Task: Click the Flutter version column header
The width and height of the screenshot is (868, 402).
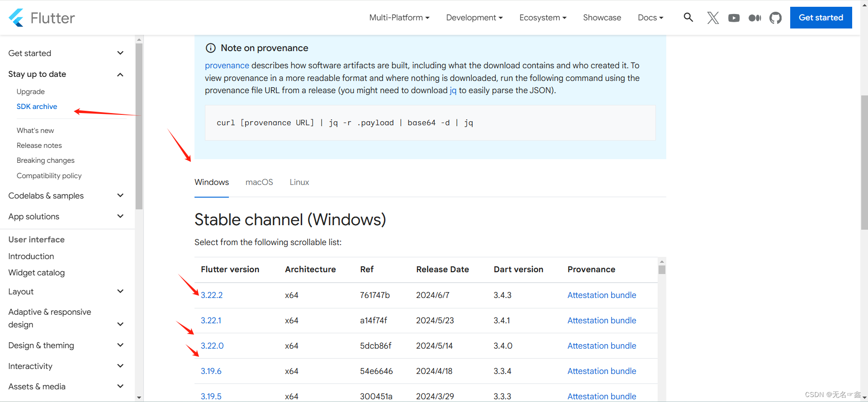Action: [x=230, y=270]
